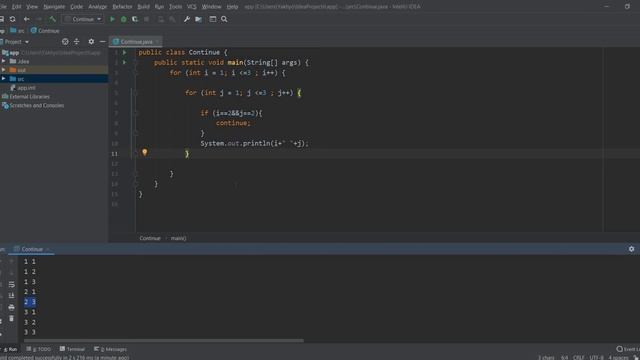Toggle soft-wrap icon in Run console
640x360 pixels.
click(x=11, y=284)
